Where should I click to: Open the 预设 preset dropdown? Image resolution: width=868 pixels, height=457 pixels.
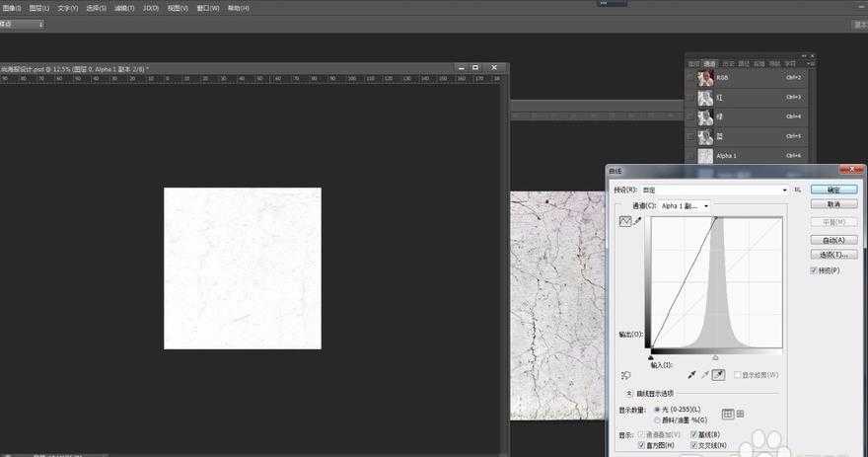point(714,190)
